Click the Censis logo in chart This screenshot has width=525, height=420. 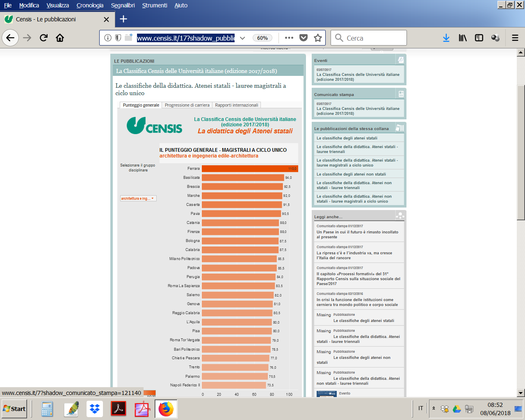pos(154,125)
